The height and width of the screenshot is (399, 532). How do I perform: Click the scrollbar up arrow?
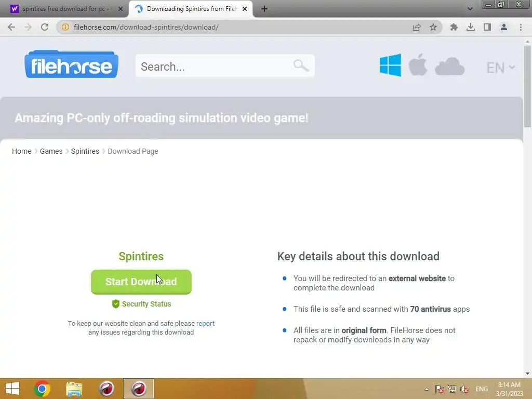click(x=527, y=41)
